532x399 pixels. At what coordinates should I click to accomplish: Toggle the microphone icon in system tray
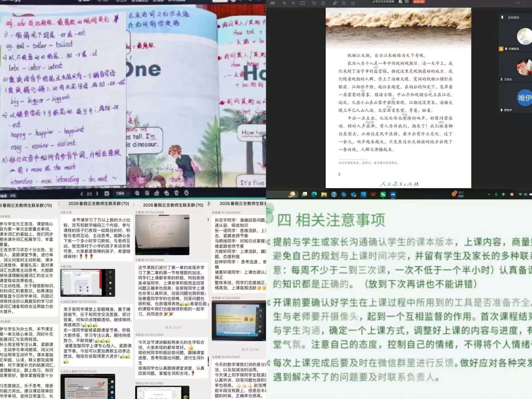pyautogui.click(x=496, y=195)
